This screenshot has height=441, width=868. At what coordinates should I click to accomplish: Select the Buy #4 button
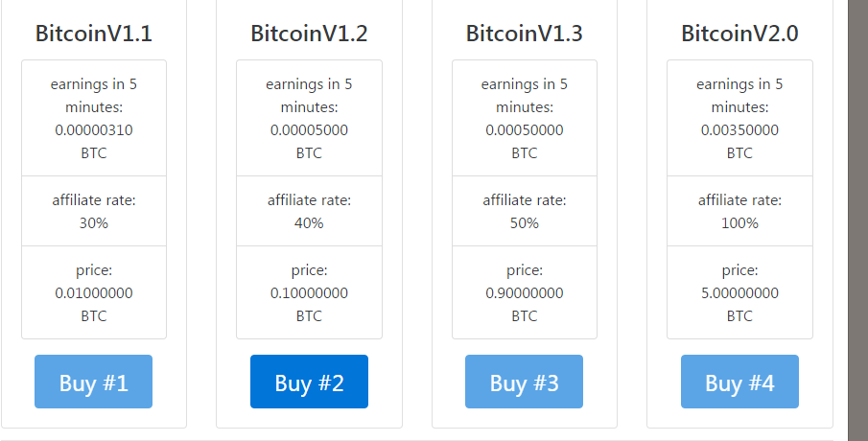(x=739, y=382)
